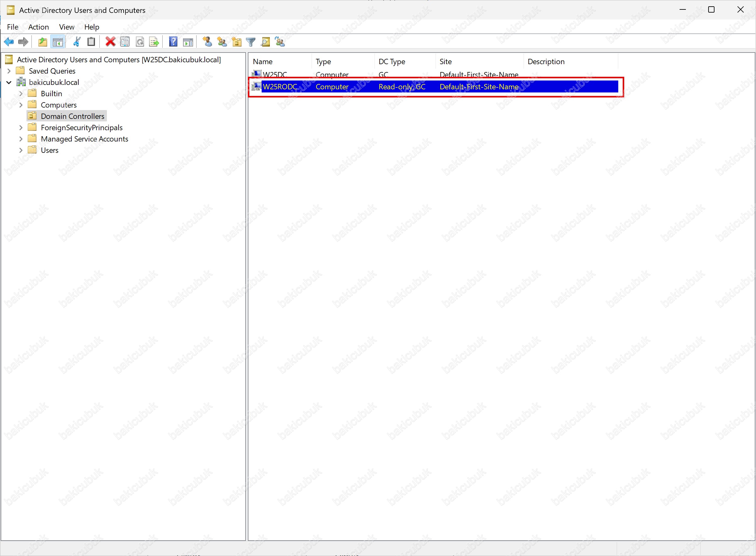Collapse the bakicubuk.local domain node
Viewport: 756px width, 556px height.
point(9,82)
